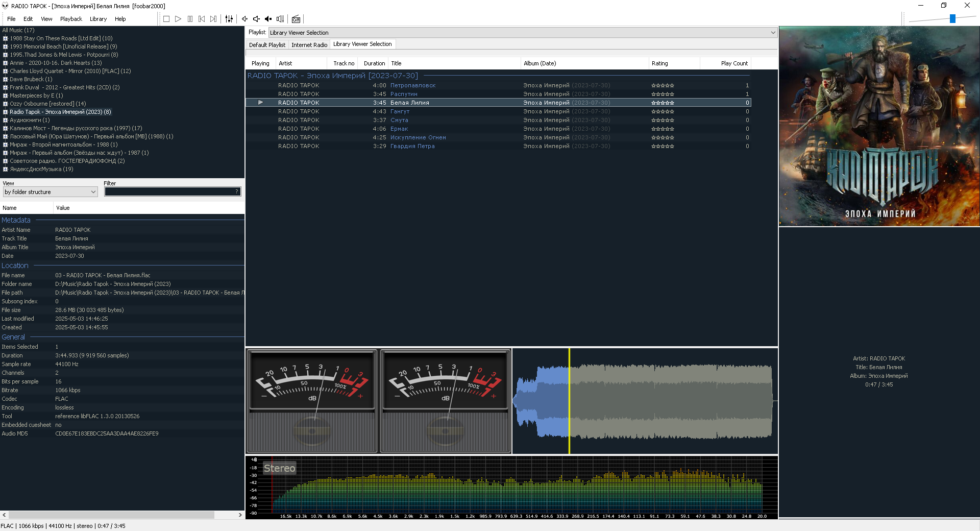The image size is (980, 531).
Task: Stop playback with the Stop button
Action: click(166, 19)
